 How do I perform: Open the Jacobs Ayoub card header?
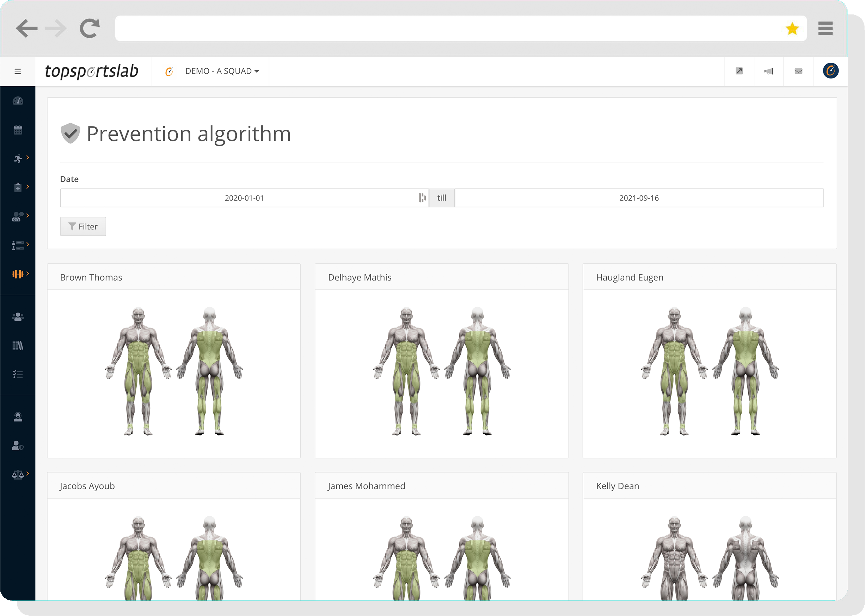[x=174, y=486]
